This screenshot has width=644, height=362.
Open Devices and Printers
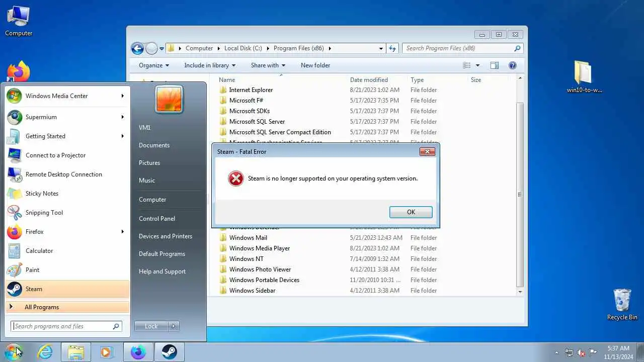[x=166, y=236]
